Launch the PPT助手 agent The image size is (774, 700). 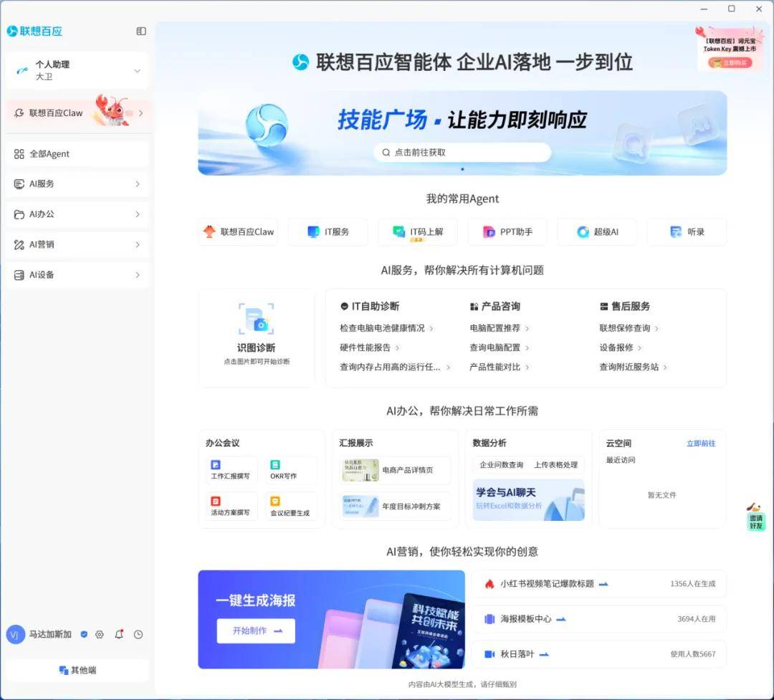point(507,231)
